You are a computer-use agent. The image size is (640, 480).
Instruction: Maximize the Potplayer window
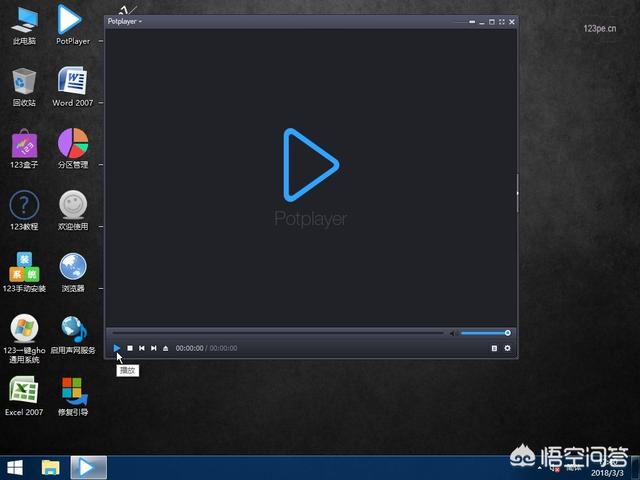492,22
